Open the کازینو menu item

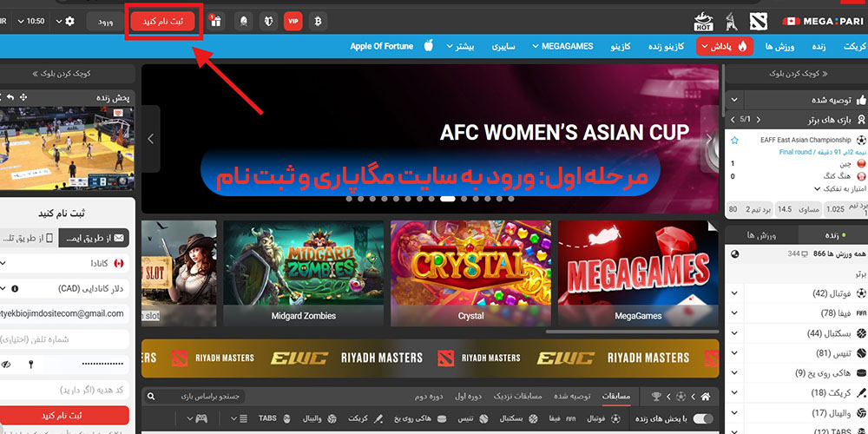click(621, 47)
